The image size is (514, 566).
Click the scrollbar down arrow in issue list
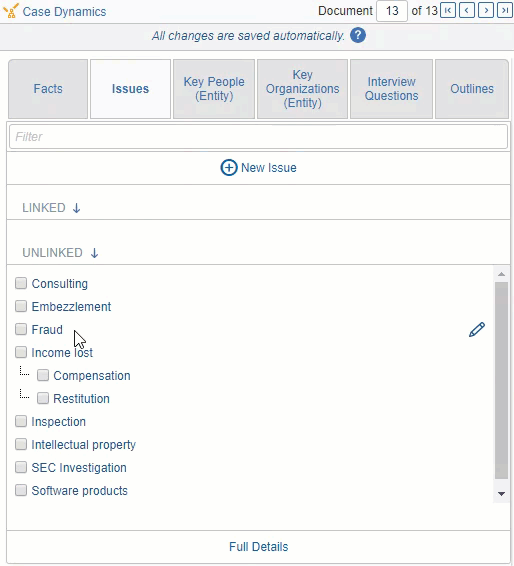501,494
